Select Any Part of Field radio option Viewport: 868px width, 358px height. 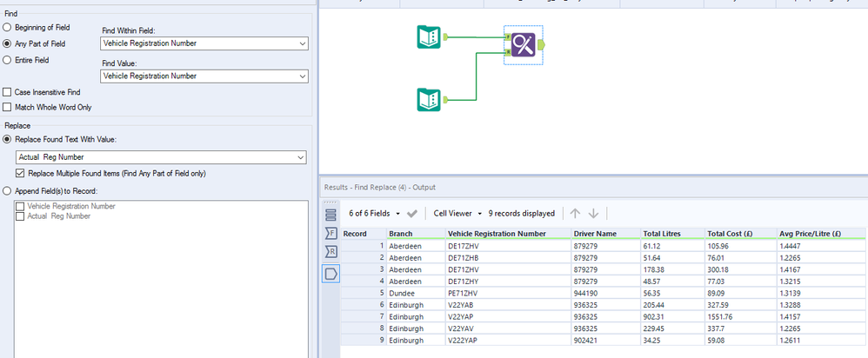coord(7,43)
